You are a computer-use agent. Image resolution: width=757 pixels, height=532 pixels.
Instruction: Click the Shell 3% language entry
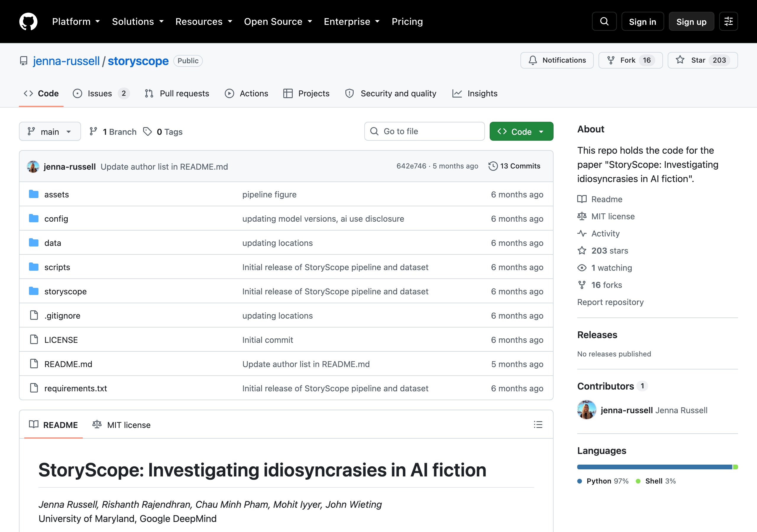[656, 481]
